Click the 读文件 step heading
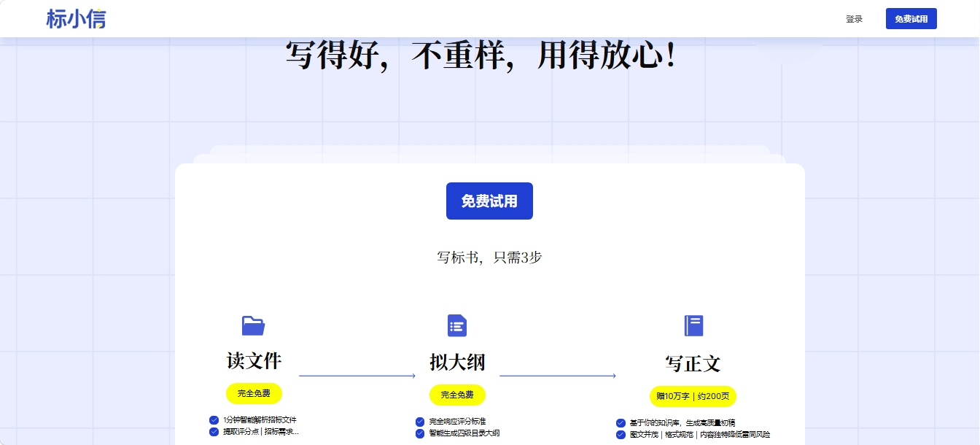The image size is (980, 445). [254, 360]
